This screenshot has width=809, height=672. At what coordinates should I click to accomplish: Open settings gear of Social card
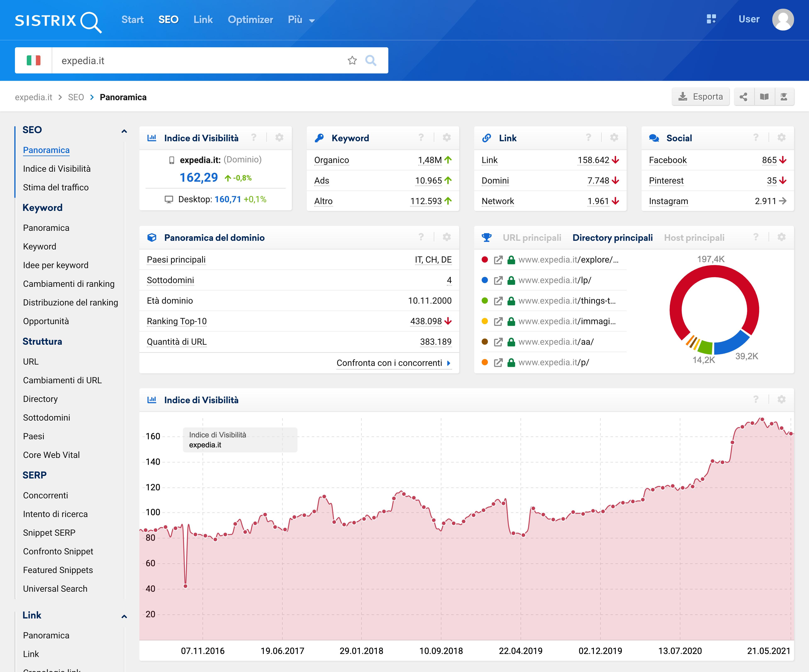781,138
